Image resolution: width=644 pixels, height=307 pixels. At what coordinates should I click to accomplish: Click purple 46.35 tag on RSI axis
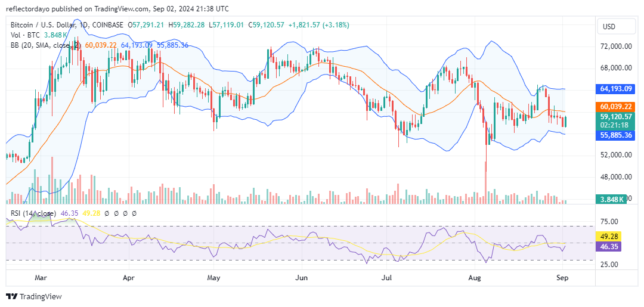tap(609, 247)
